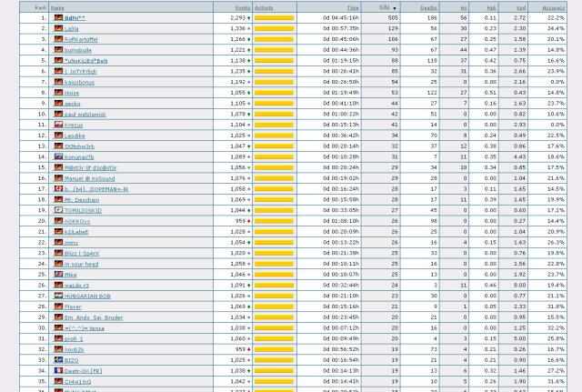The image size is (582, 392).
Task: Click the Swedish flag beside BIZO
Action: [59, 360]
